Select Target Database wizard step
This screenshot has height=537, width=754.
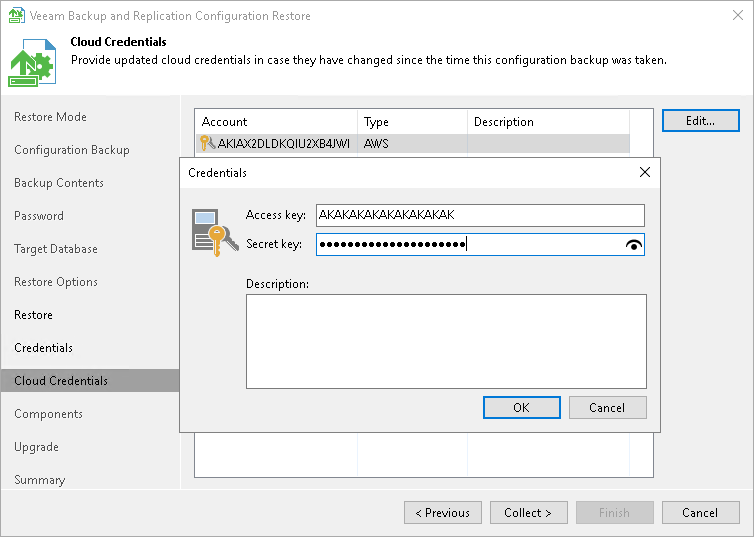tap(56, 249)
